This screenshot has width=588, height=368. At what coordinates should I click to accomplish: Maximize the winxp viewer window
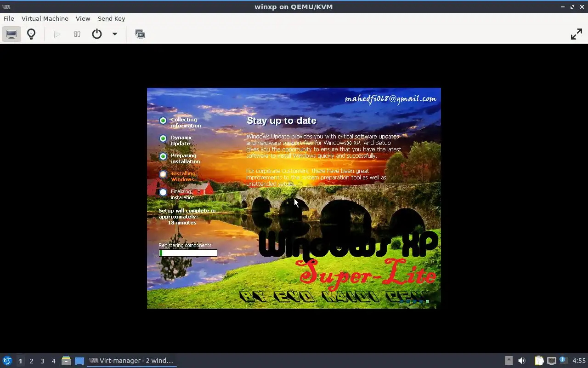point(572,7)
